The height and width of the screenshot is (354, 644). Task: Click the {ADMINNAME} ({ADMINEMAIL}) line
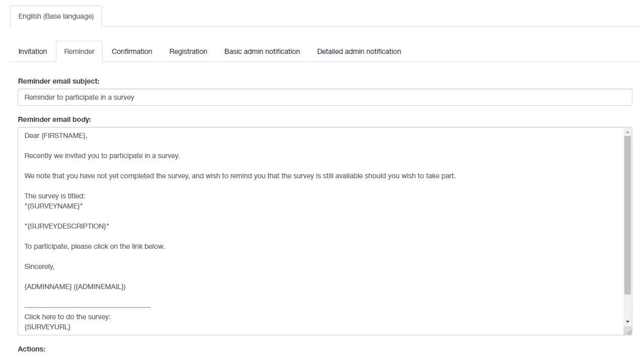pyautogui.click(x=75, y=287)
